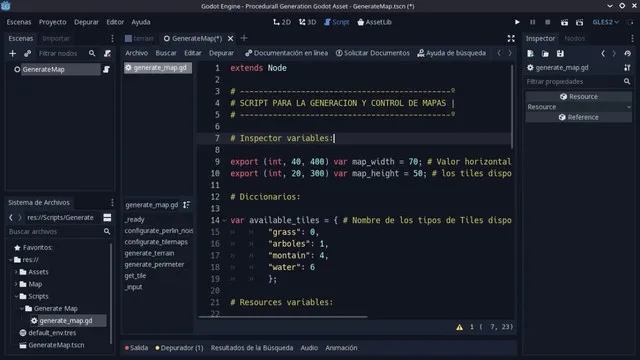
Task: Open the GLES2 renderer dropdown
Action: 606,22
